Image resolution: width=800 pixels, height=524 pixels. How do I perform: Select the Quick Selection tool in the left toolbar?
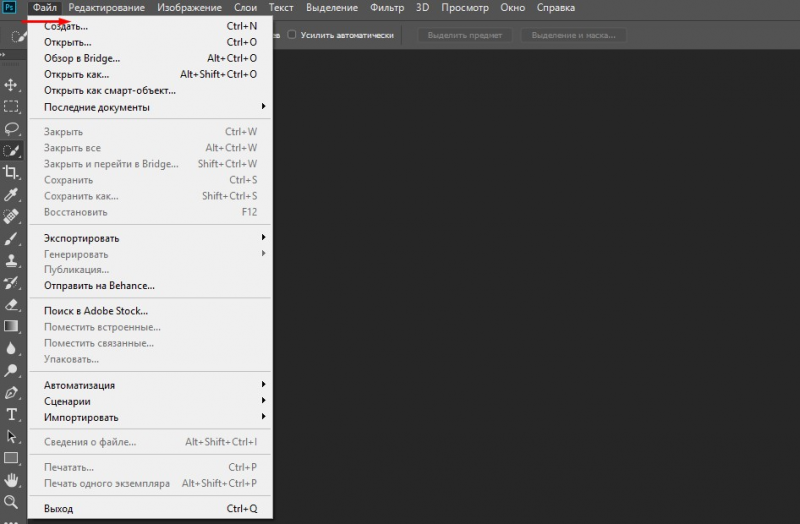(x=11, y=151)
